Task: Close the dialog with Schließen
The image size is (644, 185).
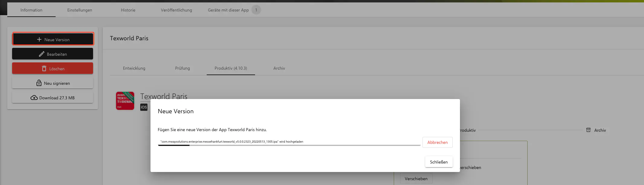Action: (x=439, y=162)
